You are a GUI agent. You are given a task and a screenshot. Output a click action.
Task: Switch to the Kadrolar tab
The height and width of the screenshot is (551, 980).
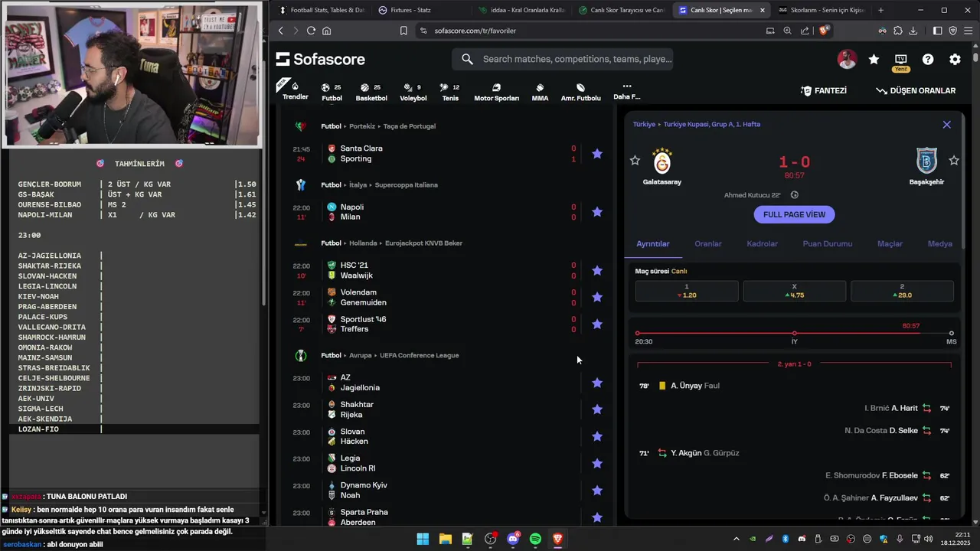pos(763,244)
